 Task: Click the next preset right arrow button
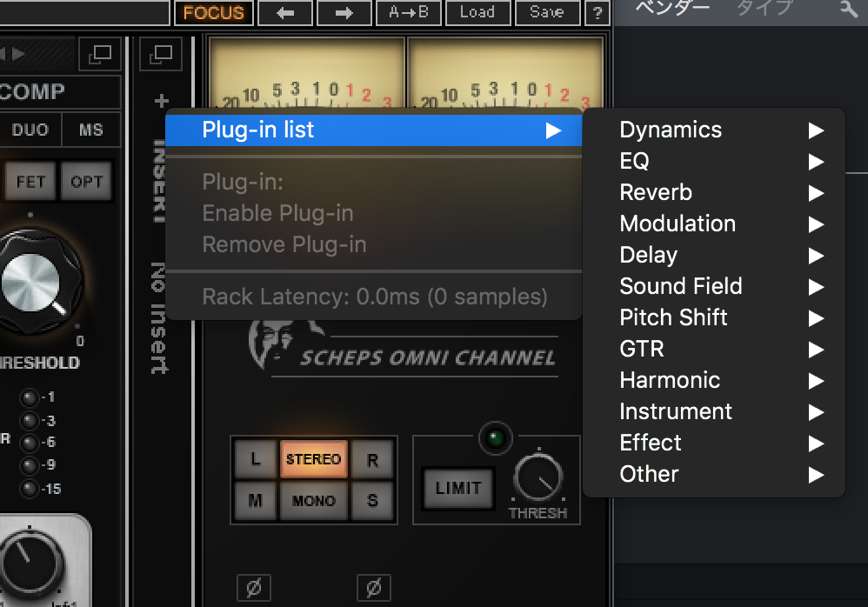click(344, 13)
